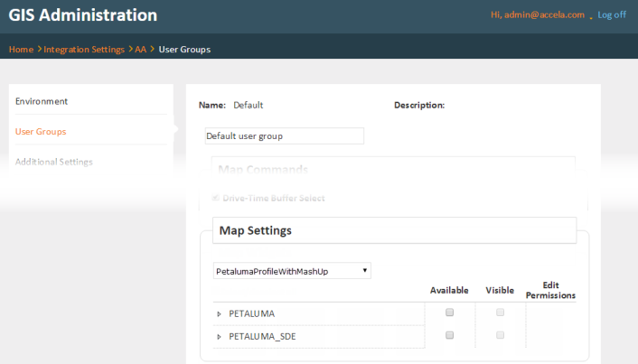Image resolution: width=638 pixels, height=364 pixels.
Task: Toggle Visible checkbox for PETALUMA
Action: pyautogui.click(x=500, y=313)
